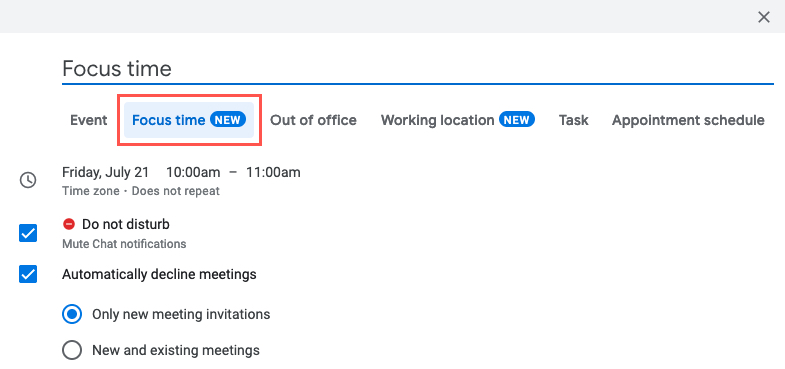Open the Out of office tab
The height and width of the screenshot is (369, 785).
pos(313,120)
